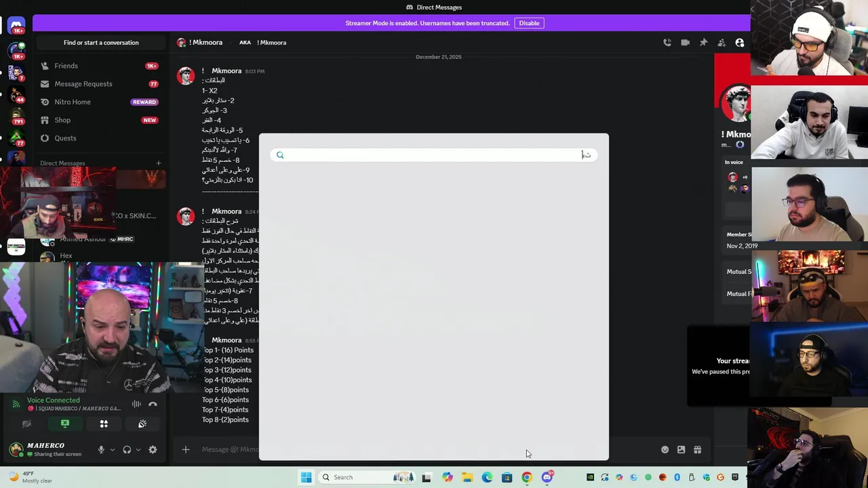Viewport: 868px width, 488px height.
Task: Open Message Requests
Action: click(100, 84)
